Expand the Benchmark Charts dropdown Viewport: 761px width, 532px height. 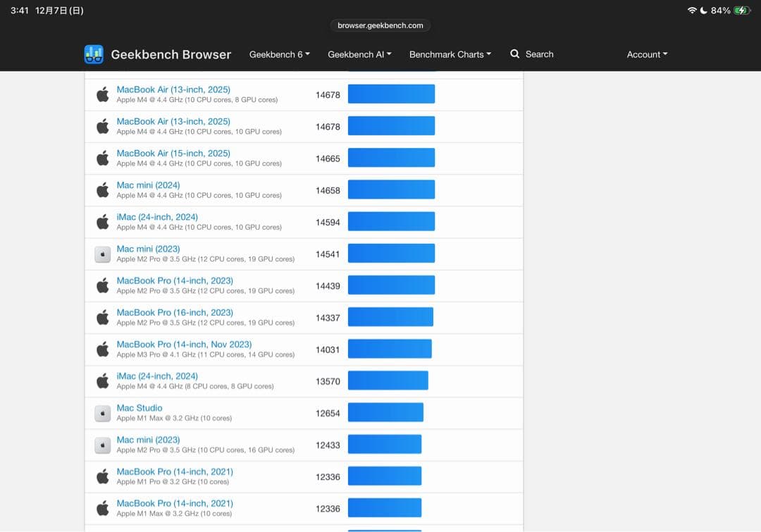pyautogui.click(x=450, y=54)
